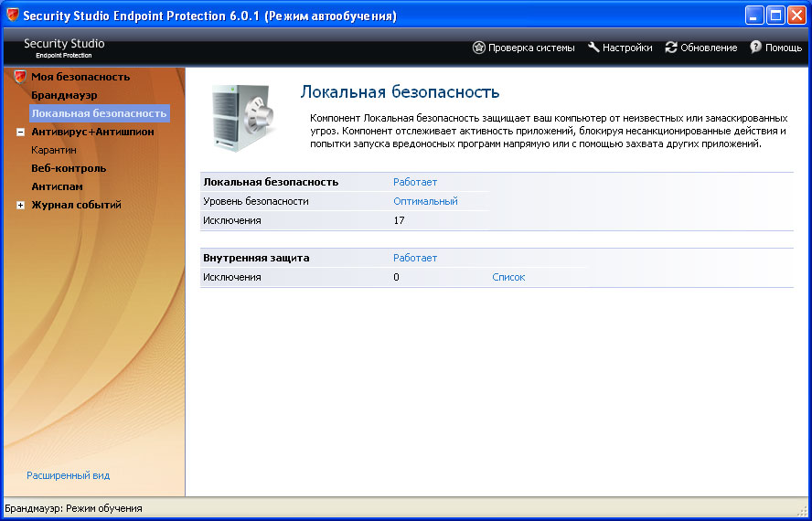Open the Список exclusions link

click(508, 277)
